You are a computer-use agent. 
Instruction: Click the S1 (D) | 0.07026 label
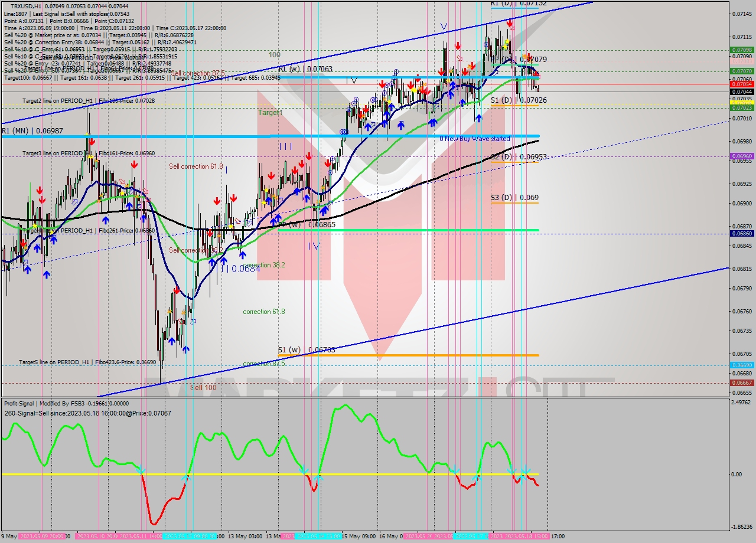pos(519,100)
